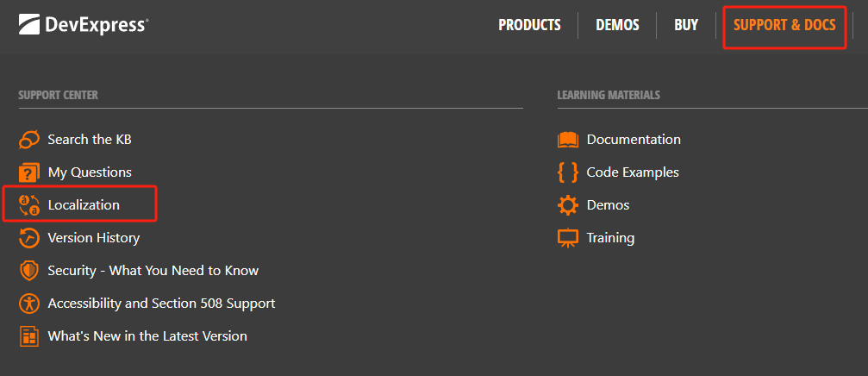The image size is (868, 376).
Task: Open the Documentation link text
Action: 634,139
